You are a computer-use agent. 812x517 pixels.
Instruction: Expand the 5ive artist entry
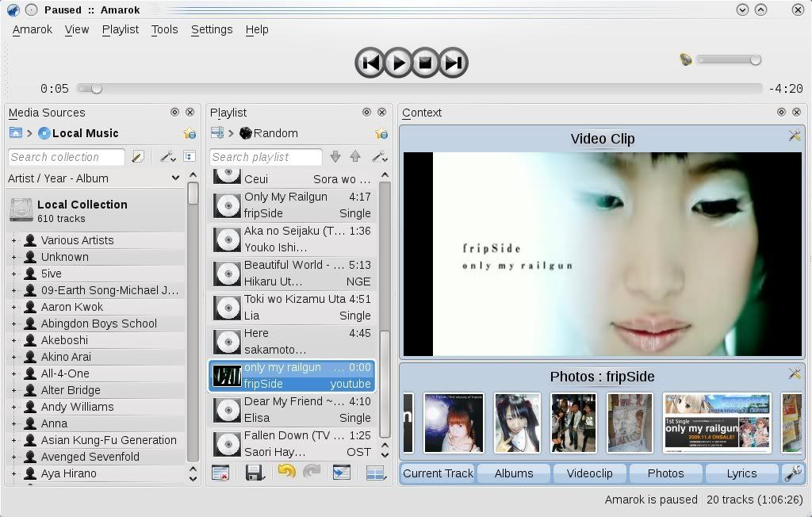point(14,274)
